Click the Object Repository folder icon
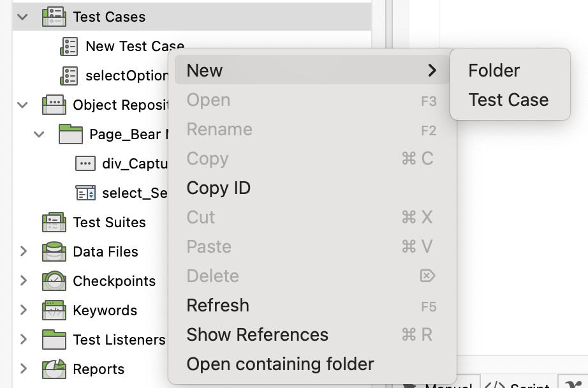588x388 pixels. point(54,105)
